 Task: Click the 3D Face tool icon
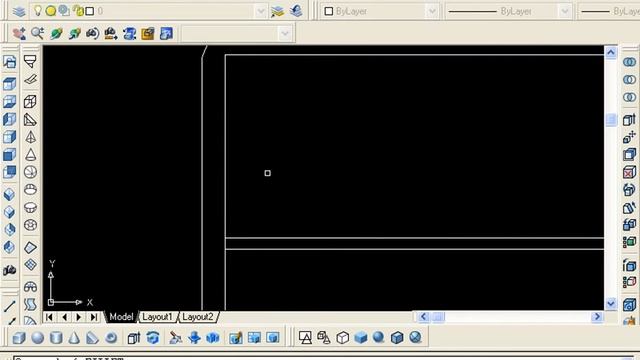tap(30, 79)
